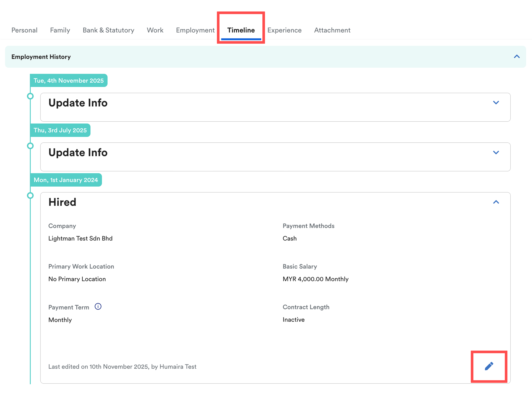The width and height of the screenshot is (532, 393).
Task: Click the timeline circle marker for 4th November
Action: coord(30,96)
